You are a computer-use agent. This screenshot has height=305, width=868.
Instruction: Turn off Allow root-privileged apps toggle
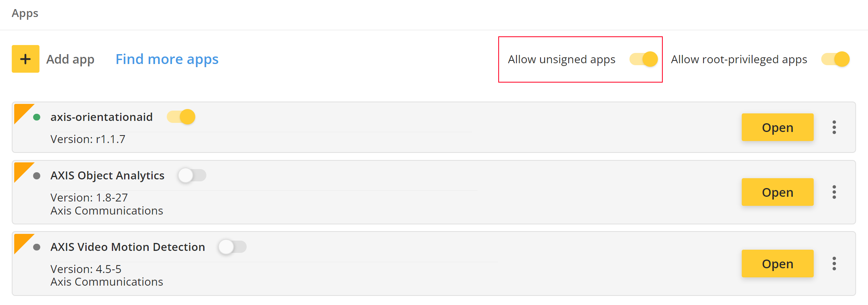[x=836, y=59]
